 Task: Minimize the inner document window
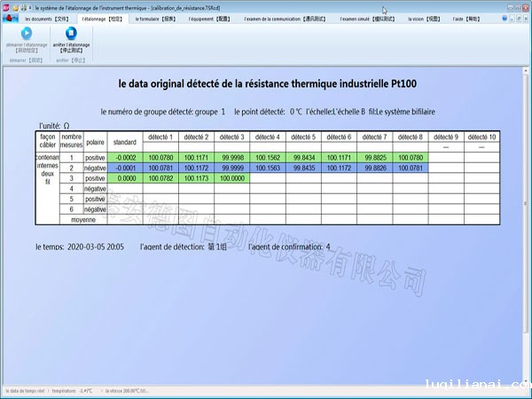coord(512,19)
